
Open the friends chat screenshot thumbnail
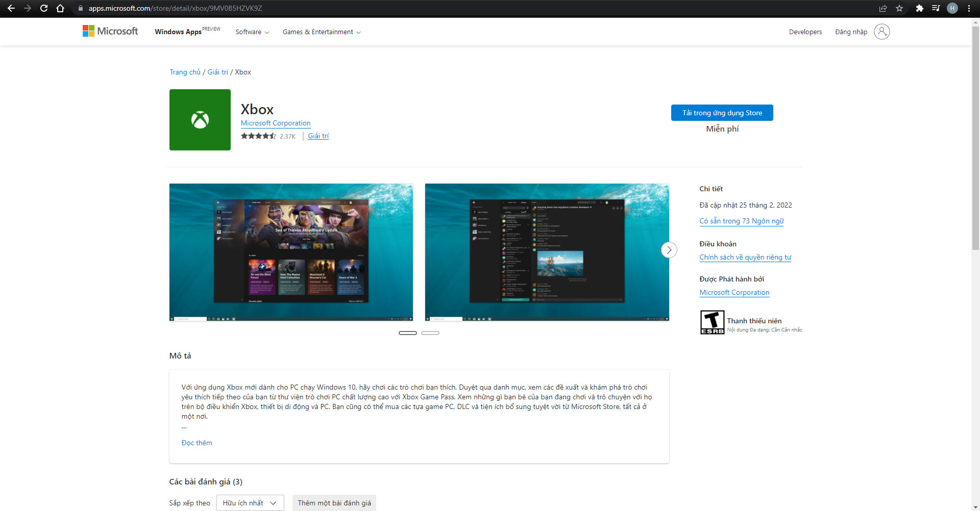click(547, 252)
